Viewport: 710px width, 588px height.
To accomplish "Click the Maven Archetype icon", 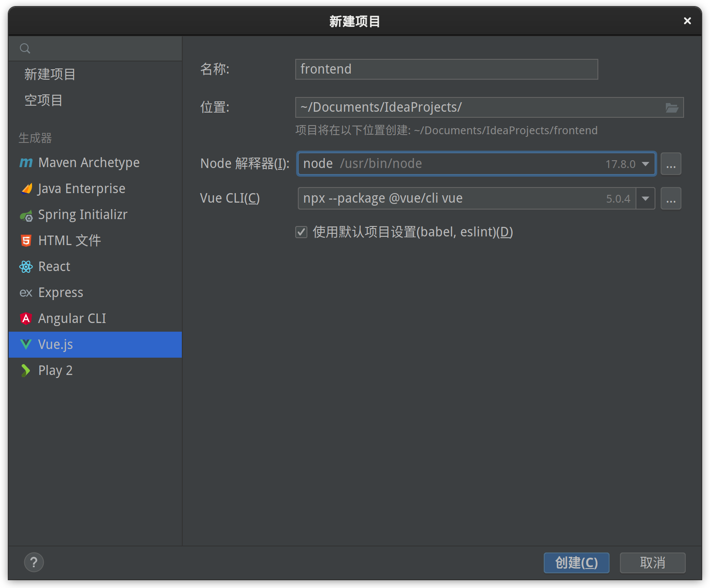I will click(26, 163).
